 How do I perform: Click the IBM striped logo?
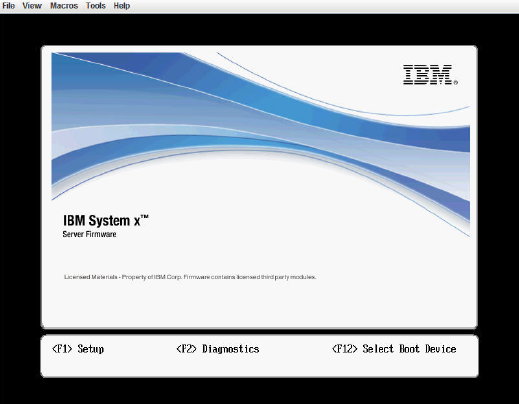pyautogui.click(x=428, y=74)
